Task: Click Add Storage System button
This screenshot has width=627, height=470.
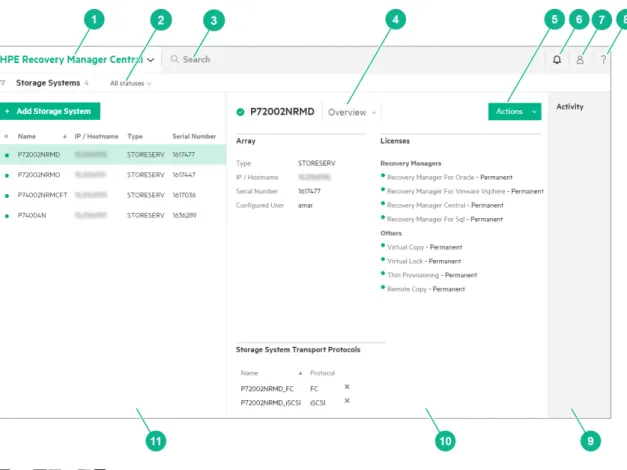Action: tap(49, 111)
